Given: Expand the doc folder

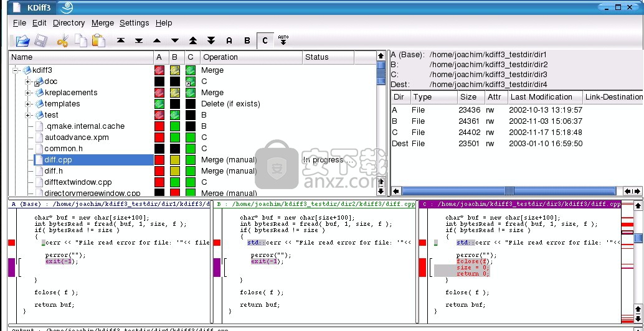Looking at the screenshot, I should (28, 82).
